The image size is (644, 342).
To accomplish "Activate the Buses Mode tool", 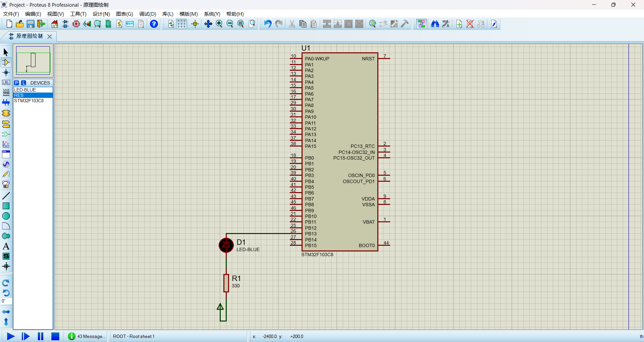I will (x=6, y=103).
